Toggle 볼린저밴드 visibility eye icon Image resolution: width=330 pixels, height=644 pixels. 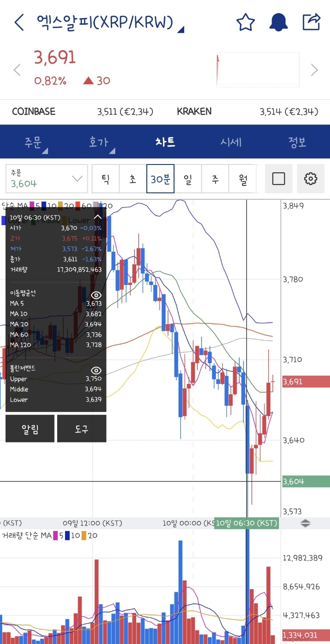coord(96,370)
